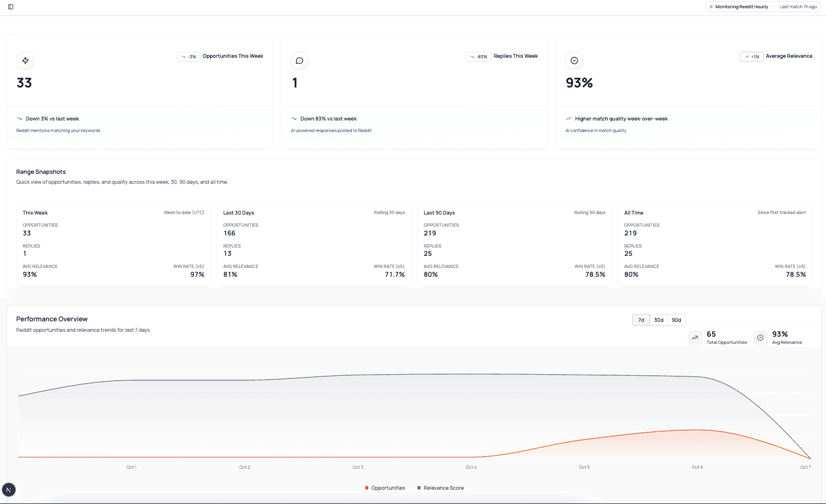Click the lightning bolt icon on Opportunities card
Viewport: 826px width, 504px height.
click(x=25, y=61)
